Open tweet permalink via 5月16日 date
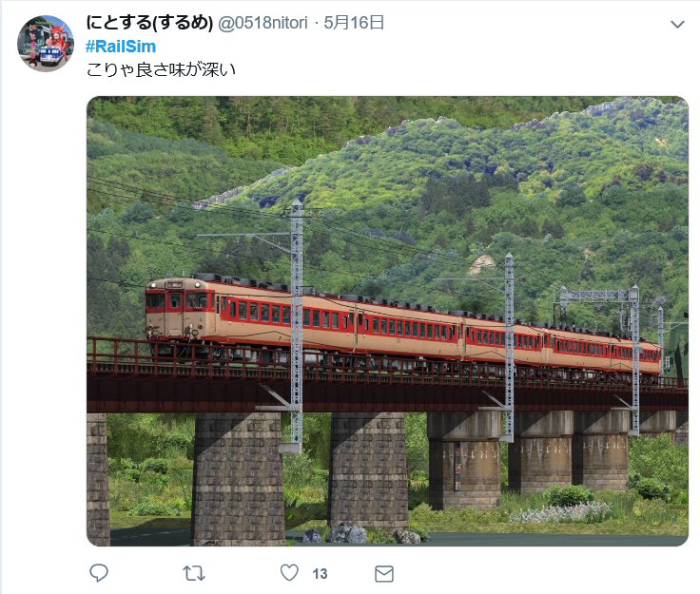Screen dimensions: 700x594 pos(354,23)
